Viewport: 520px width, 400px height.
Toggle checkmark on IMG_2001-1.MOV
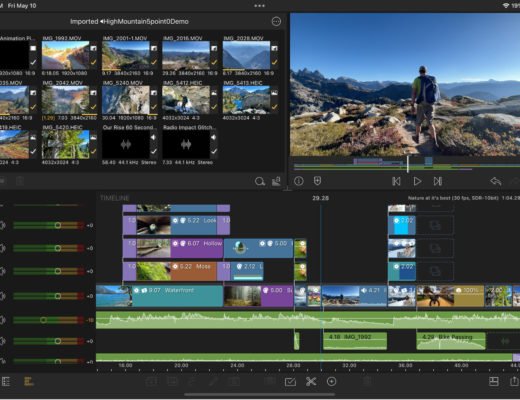[x=154, y=62]
